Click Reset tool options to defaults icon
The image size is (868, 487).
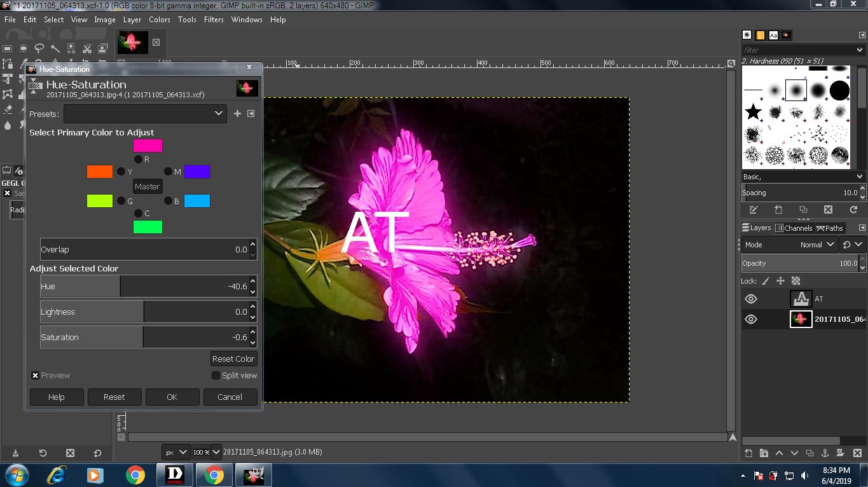click(97, 453)
